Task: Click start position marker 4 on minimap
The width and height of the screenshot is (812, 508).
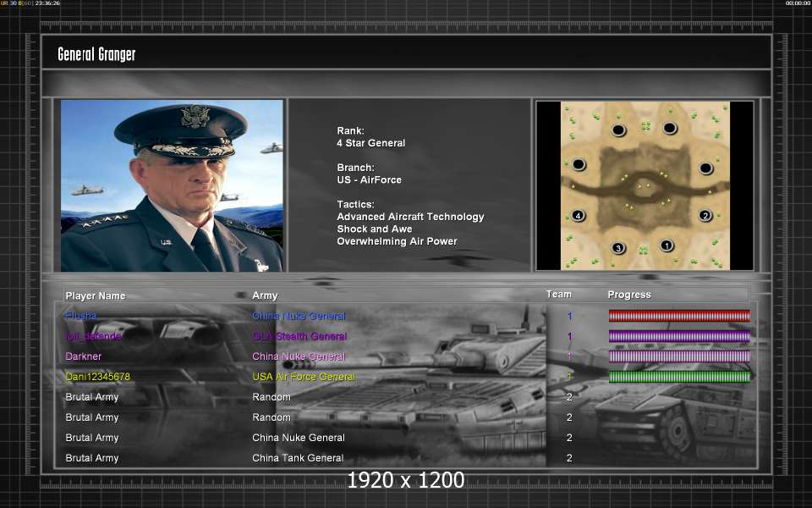Action: point(578,216)
